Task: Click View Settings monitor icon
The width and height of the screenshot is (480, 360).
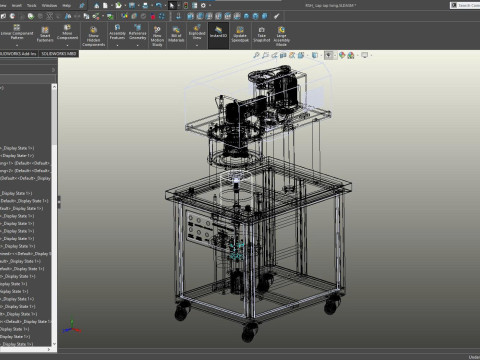Action: click(x=364, y=55)
